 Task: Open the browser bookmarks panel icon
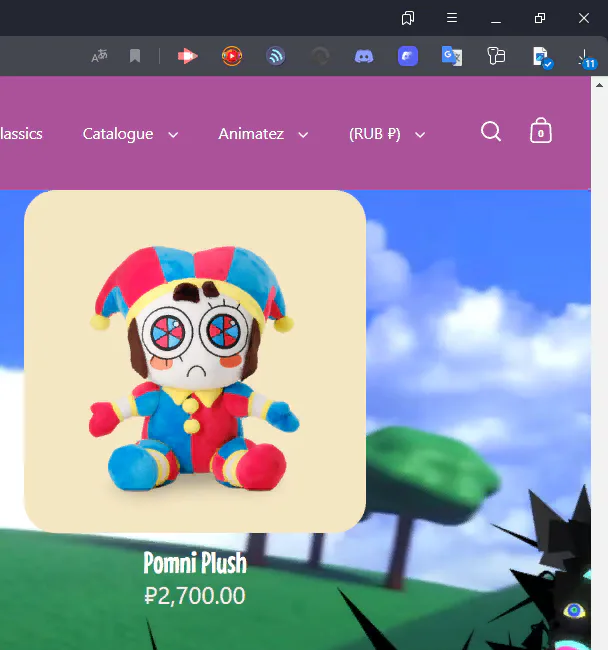[408, 18]
